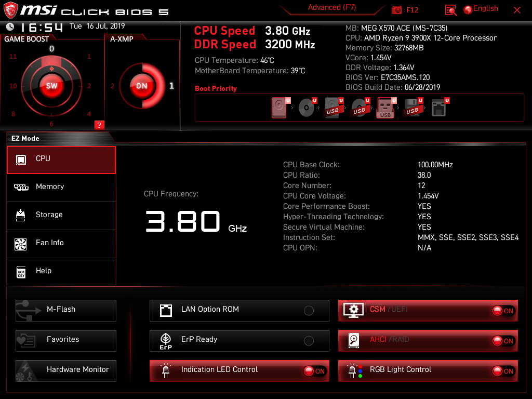Toggle the A-XMP ON button
Image resolution: width=532 pixels, height=399 pixels.
tap(141, 86)
